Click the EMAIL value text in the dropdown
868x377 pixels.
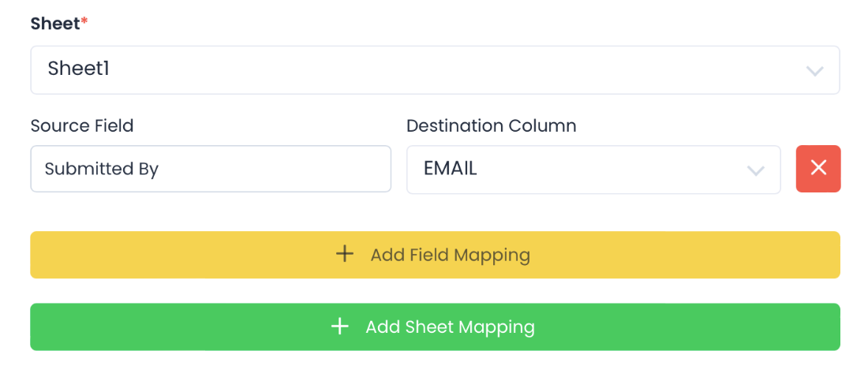pos(450,168)
